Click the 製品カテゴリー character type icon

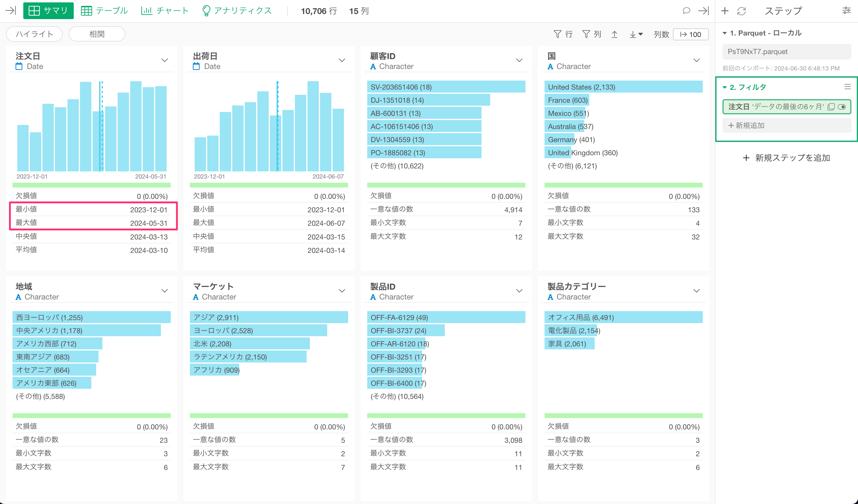pyautogui.click(x=551, y=297)
